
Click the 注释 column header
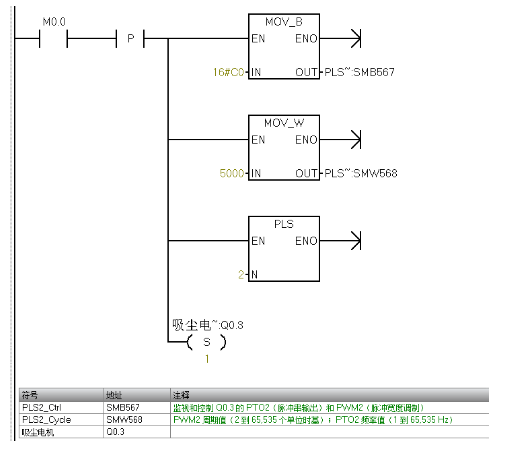click(x=330, y=395)
